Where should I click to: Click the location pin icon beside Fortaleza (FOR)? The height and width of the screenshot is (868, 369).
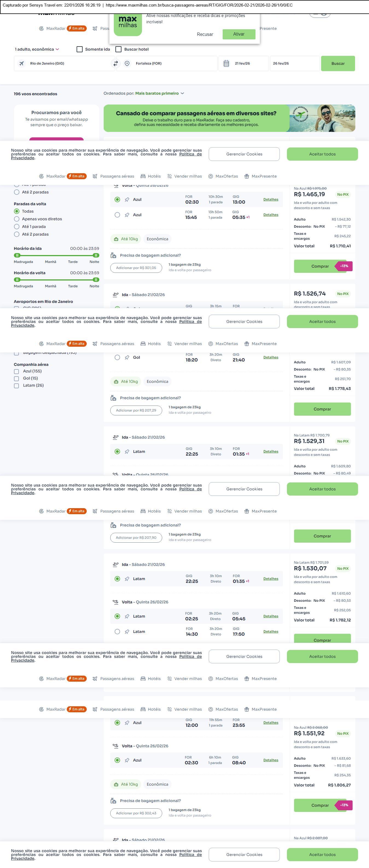pos(127,63)
